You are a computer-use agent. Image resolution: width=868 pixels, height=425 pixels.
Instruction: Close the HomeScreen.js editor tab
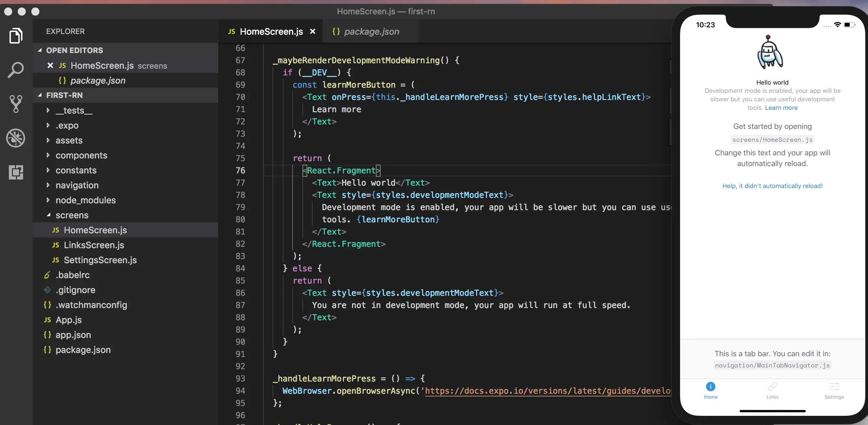coord(313,31)
